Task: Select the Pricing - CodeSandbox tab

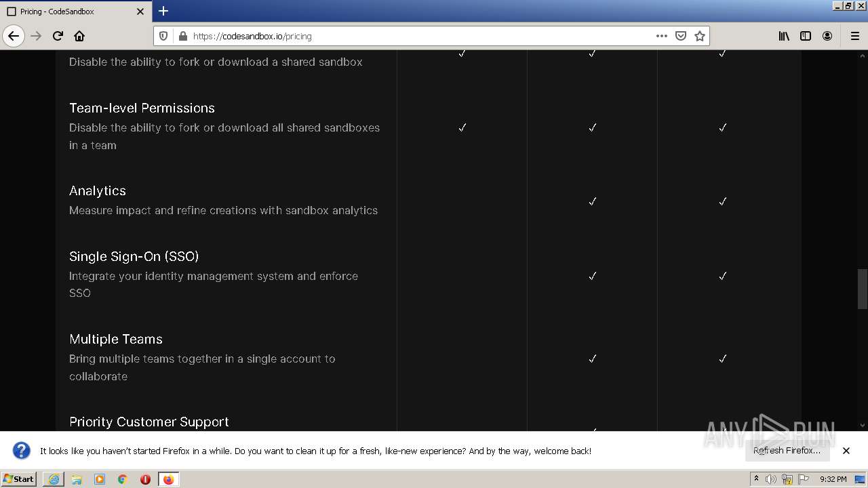Action: tap(76, 12)
